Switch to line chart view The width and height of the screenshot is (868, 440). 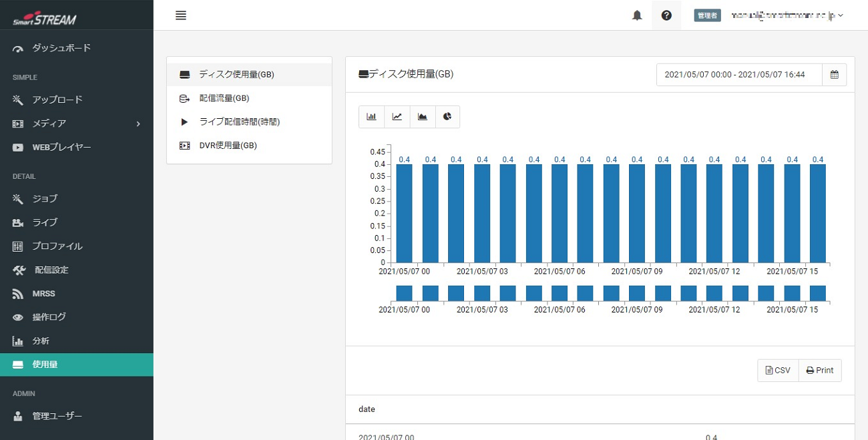pos(397,117)
